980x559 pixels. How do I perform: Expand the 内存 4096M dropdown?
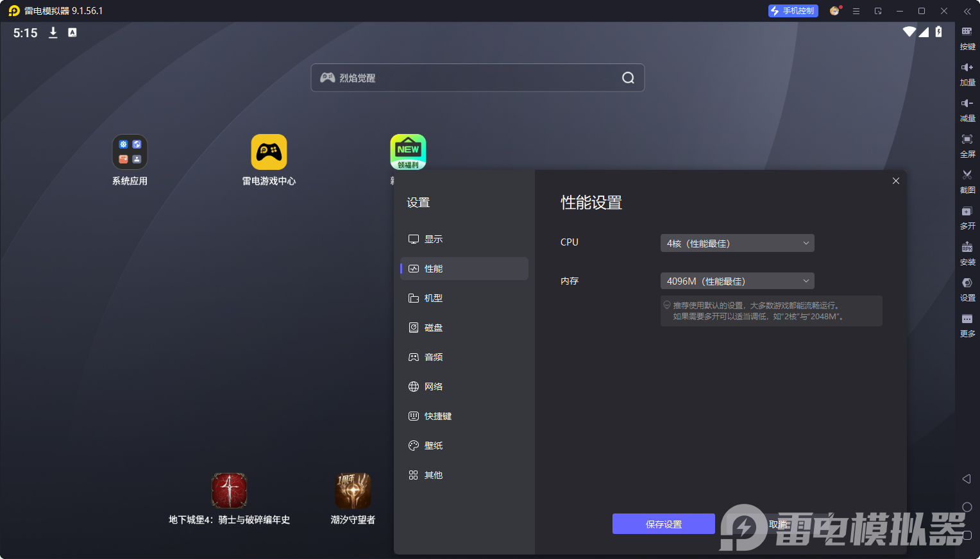(738, 281)
